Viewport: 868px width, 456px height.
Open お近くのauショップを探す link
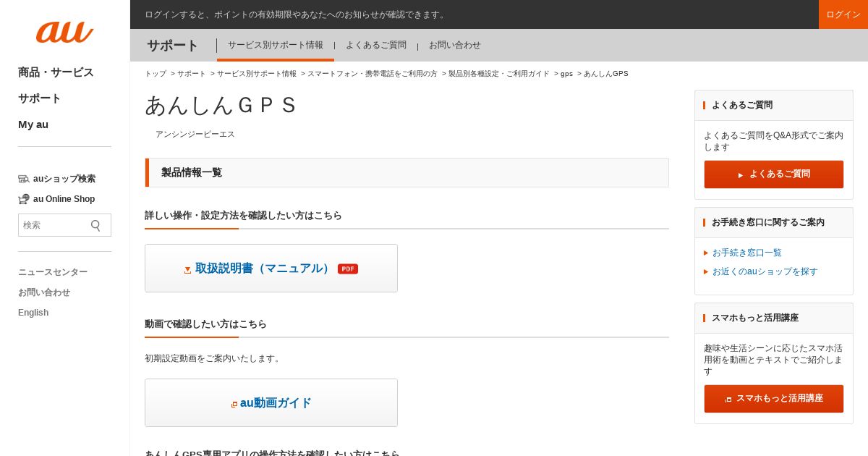click(765, 271)
